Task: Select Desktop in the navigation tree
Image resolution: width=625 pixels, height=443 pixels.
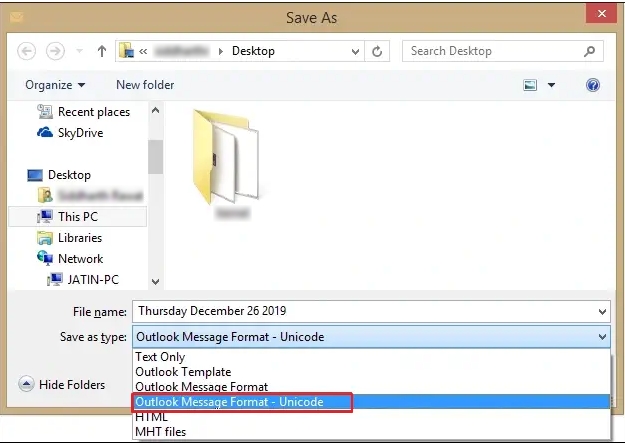Action: [69, 175]
